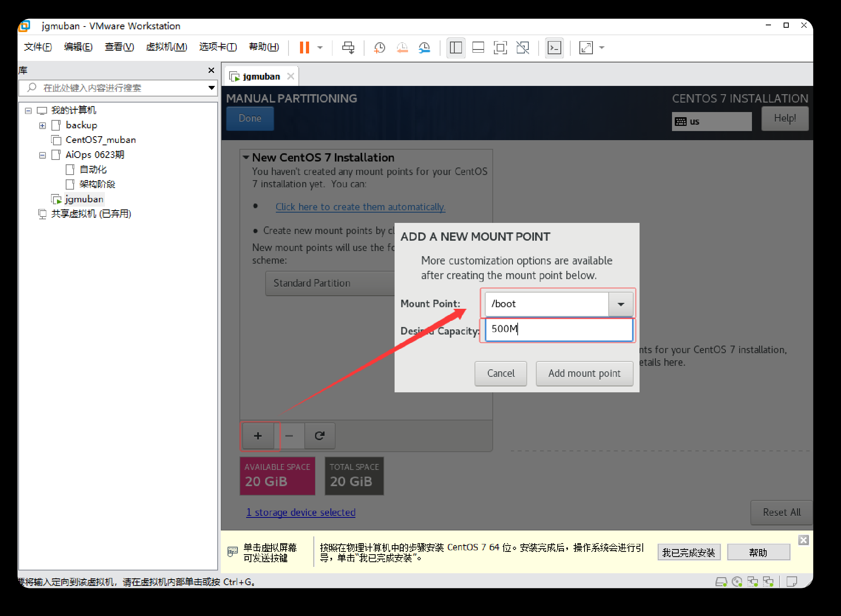This screenshot has width=841, height=616.
Task: Close the jgmuban tab
Action: [290, 76]
